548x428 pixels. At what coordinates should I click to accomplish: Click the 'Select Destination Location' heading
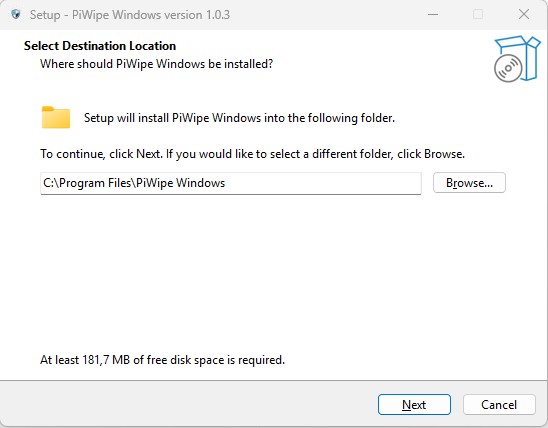point(100,46)
